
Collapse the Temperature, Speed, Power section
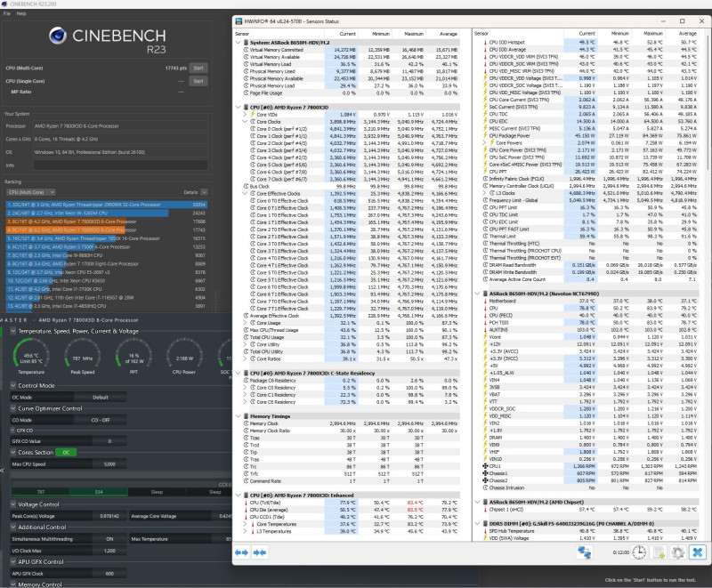(x=13, y=331)
